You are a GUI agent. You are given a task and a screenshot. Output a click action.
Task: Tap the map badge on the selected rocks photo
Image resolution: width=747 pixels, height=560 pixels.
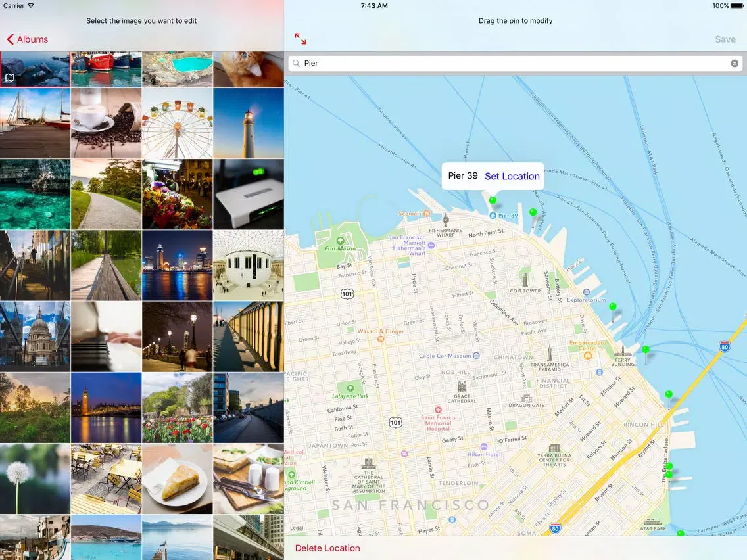click(x=9, y=77)
